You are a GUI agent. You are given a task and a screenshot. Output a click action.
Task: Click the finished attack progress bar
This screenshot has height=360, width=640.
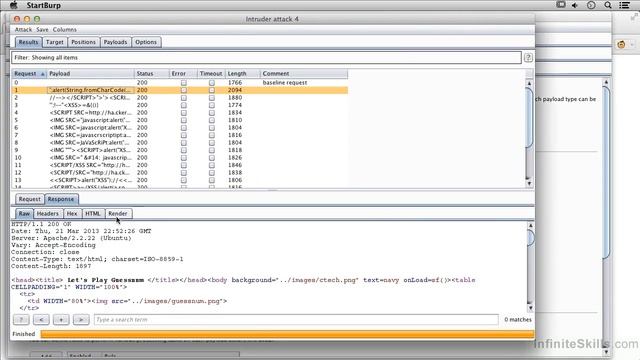(x=287, y=334)
